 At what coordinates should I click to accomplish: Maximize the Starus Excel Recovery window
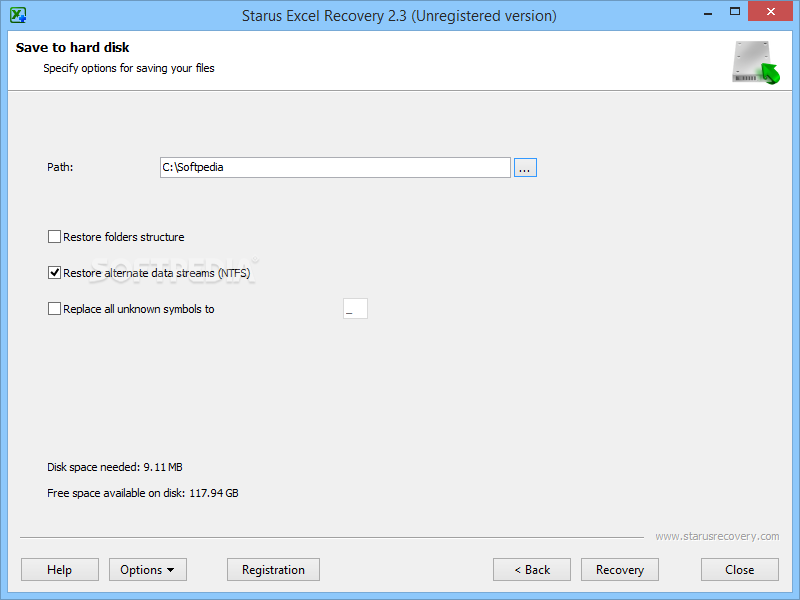point(735,12)
